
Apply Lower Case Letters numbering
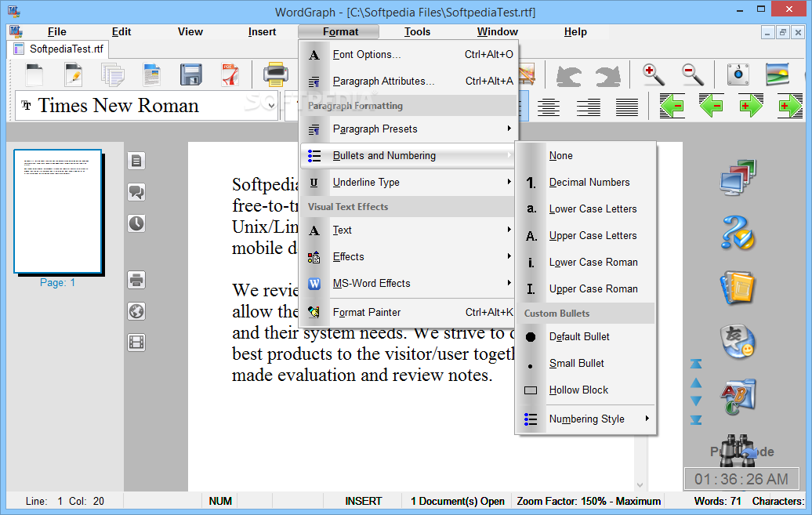click(x=586, y=209)
